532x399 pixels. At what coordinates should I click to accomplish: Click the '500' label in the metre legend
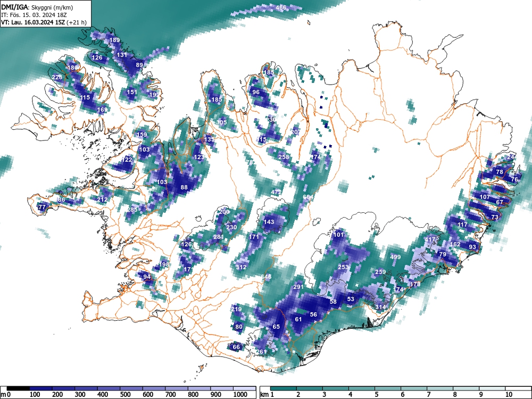(125, 395)
